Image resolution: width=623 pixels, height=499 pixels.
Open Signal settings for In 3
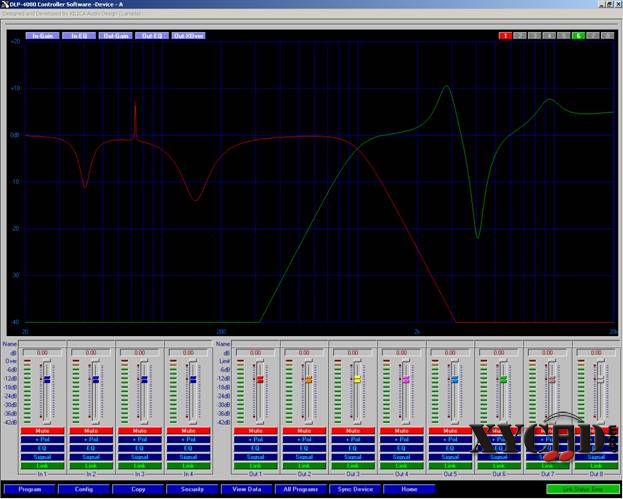[x=140, y=457]
